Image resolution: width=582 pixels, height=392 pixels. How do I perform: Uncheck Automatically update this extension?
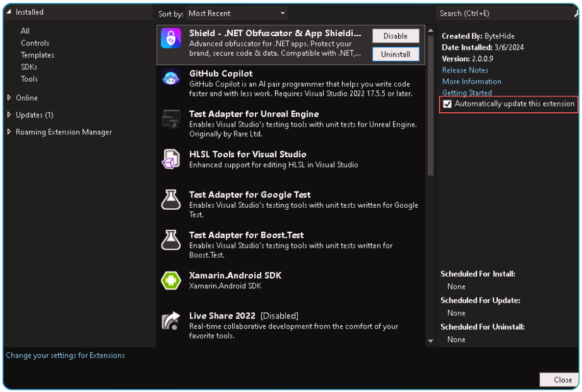pos(447,104)
